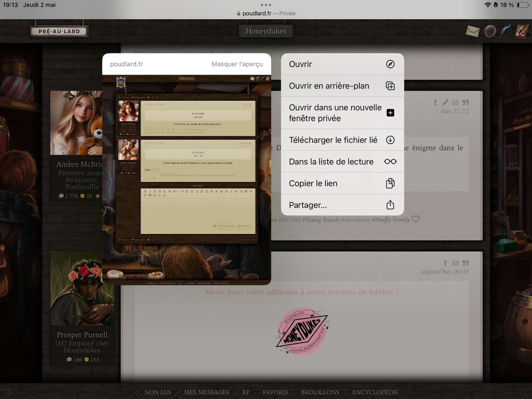Open the bottom-left signpost menu icon
Screen dimensions: 532x399
tap(9, 392)
